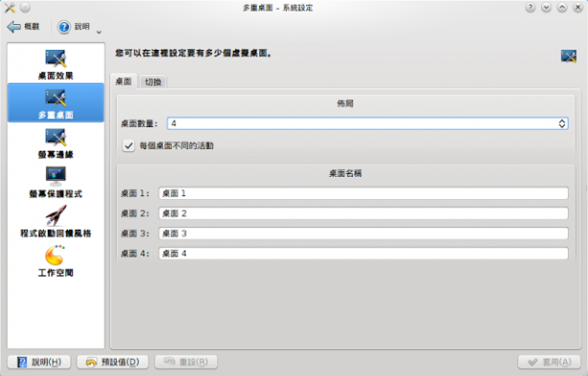
Task: Click the 桌面數量 number field
Action: pyautogui.click(x=367, y=123)
